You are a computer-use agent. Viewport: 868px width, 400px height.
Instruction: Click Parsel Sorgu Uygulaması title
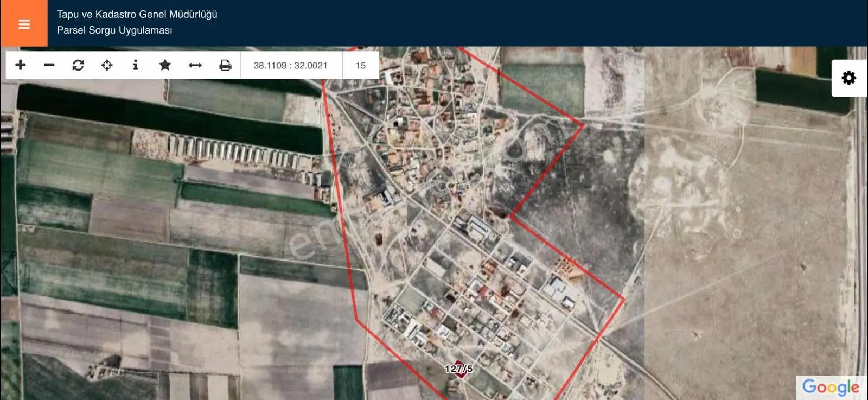[x=114, y=30]
